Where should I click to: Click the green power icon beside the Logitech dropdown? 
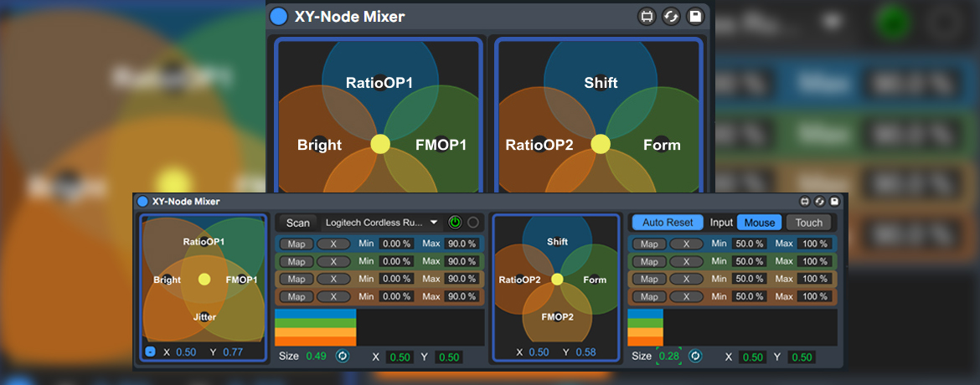455,223
